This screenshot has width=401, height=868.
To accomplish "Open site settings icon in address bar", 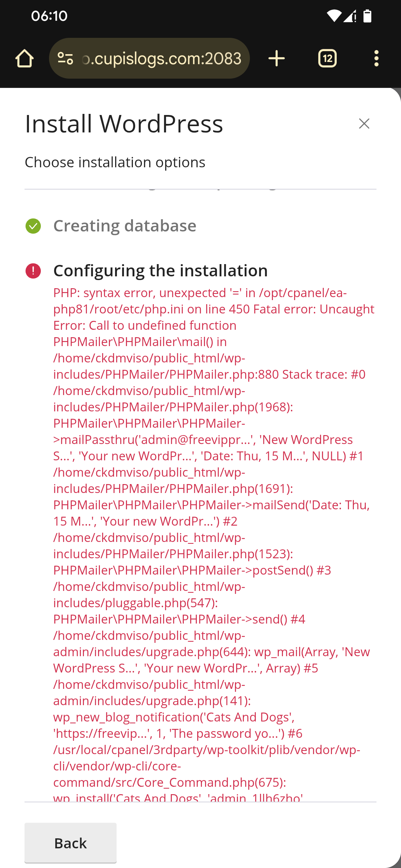I will [x=65, y=59].
